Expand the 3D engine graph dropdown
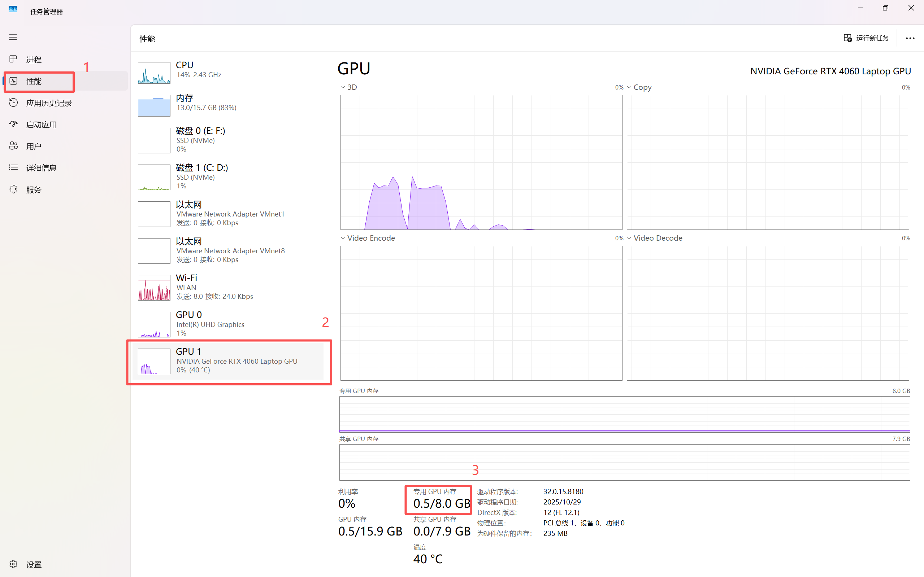The height and width of the screenshot is (577, 924). pos(343,87)
